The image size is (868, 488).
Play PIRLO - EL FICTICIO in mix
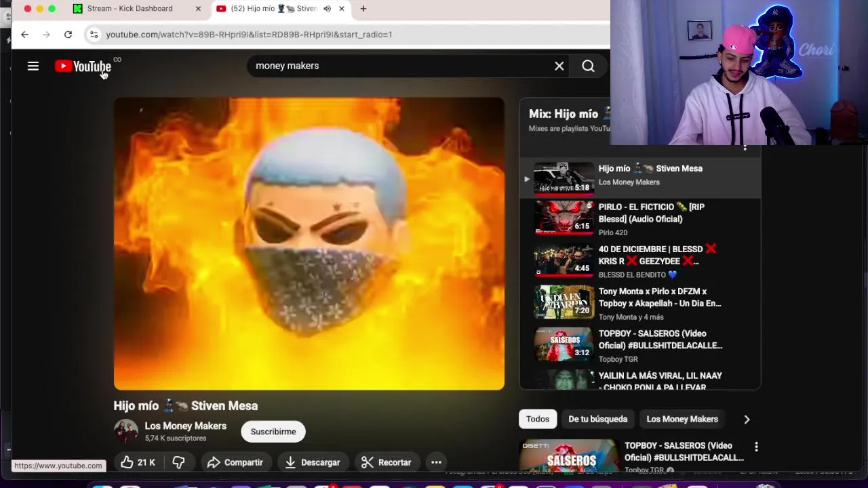[x=640, y=218]
